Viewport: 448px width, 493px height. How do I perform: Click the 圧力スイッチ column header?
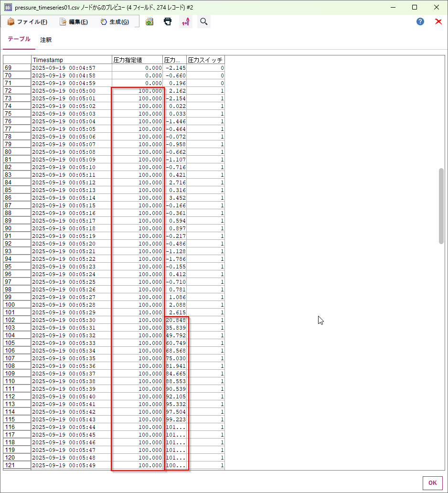tap(205, 60)
